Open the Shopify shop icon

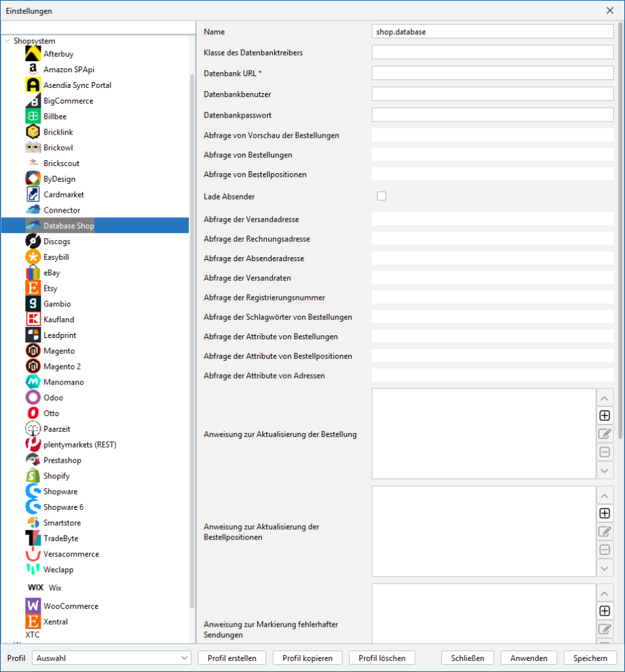(x=33, y=476)
